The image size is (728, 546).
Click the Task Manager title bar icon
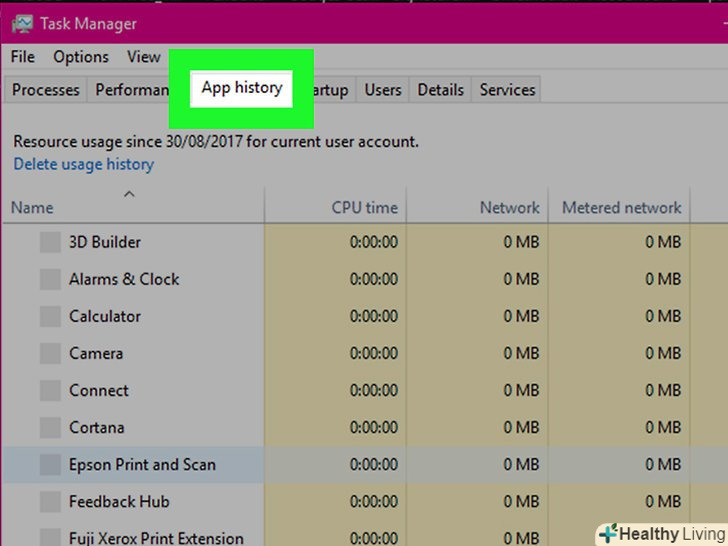click(x=22, y=23)
